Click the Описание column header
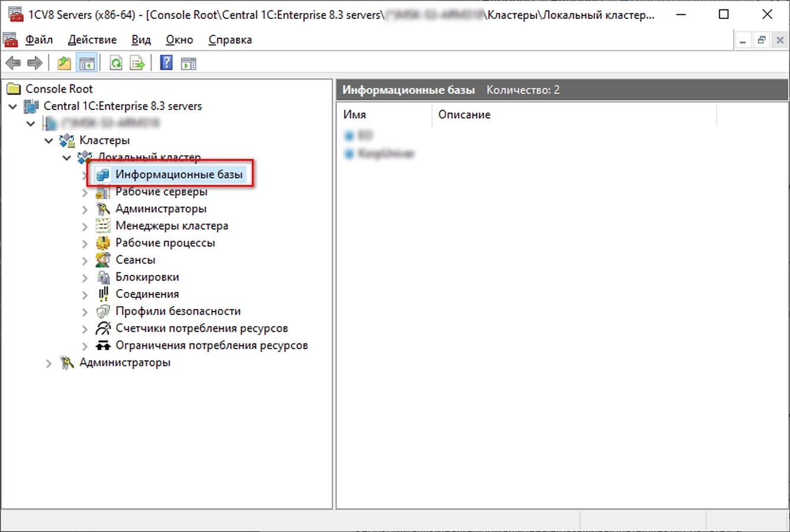 click(574, 115)
